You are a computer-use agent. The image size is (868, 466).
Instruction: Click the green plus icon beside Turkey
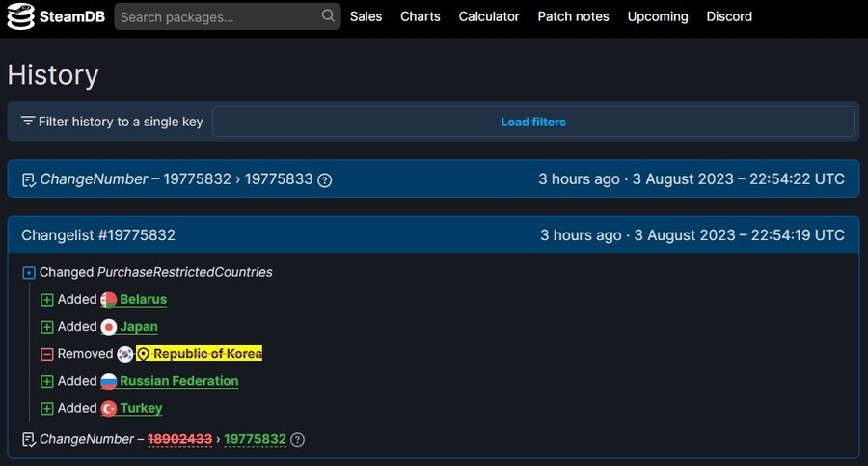click(47, 408)
